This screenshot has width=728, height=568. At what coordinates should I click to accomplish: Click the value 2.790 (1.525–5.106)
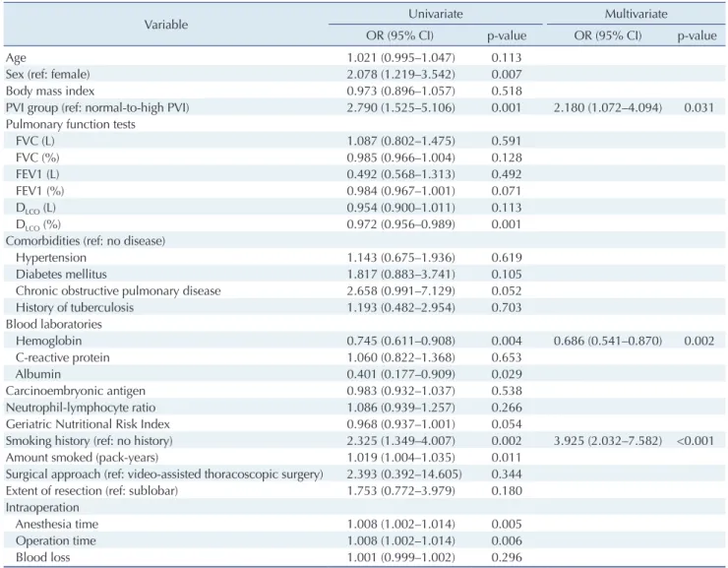pyautogui.click(x=401, y=107)
